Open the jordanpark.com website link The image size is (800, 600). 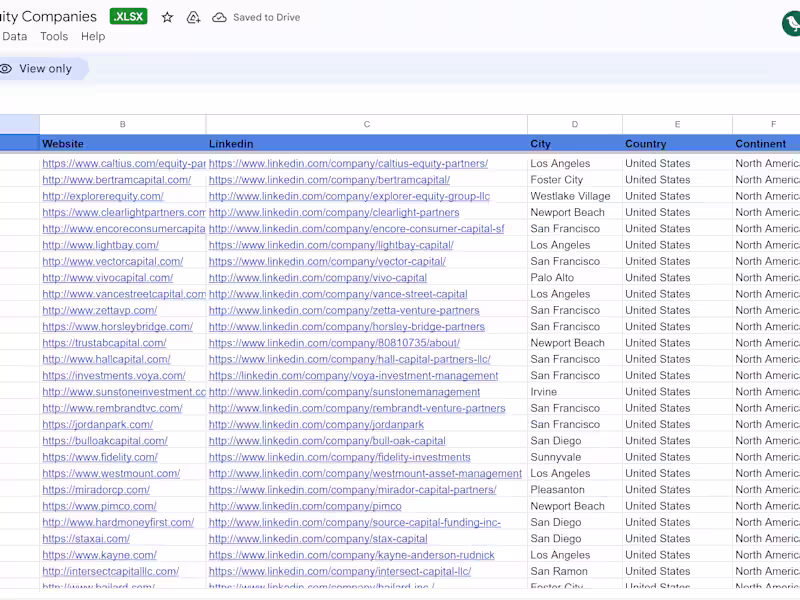point(97,424)
